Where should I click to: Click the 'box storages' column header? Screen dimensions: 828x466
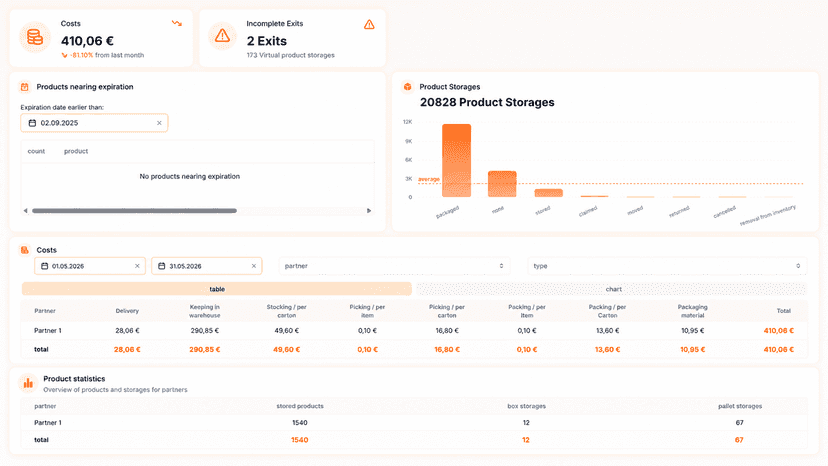[x=526, y=406]
